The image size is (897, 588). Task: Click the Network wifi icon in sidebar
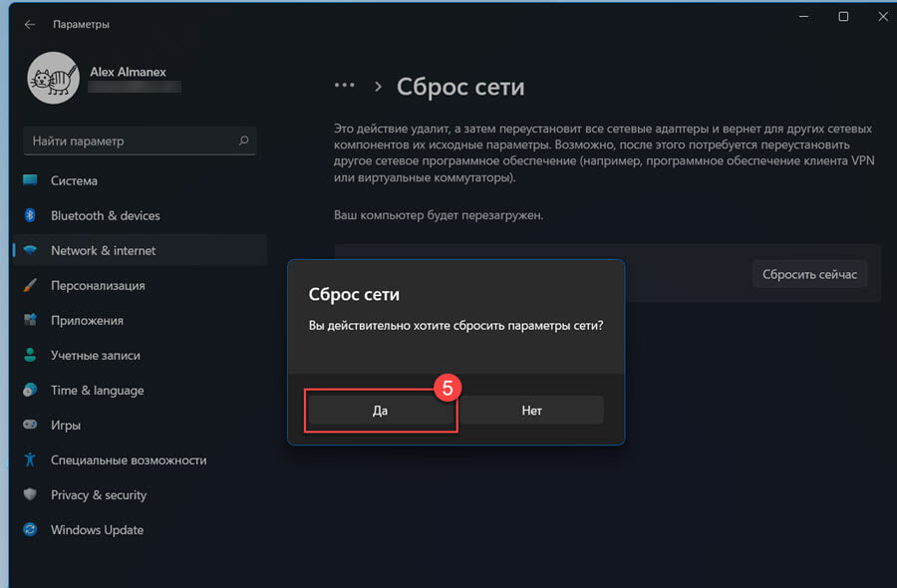[x=30, y=250]
